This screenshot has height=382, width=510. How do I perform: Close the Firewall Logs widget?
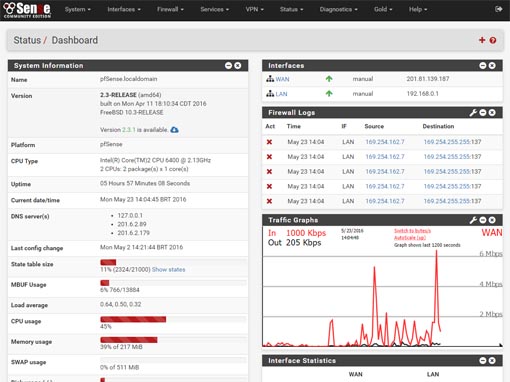pos(492,113)
